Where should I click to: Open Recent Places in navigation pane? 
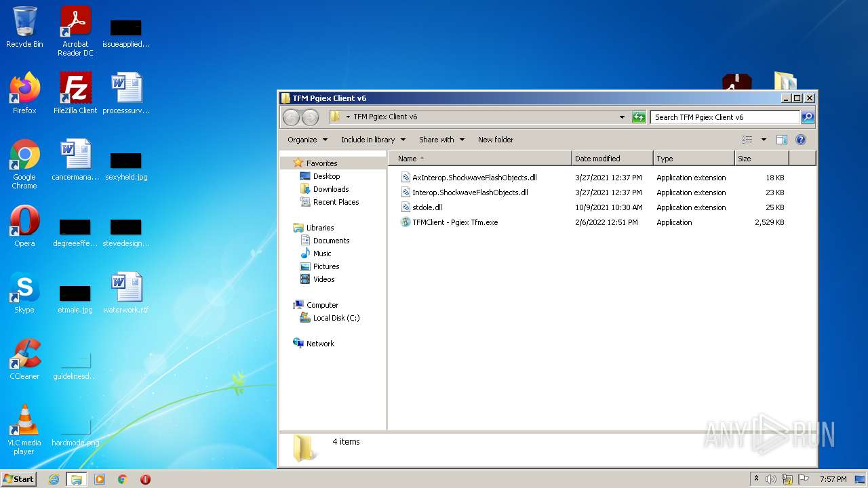click(336, 202)
